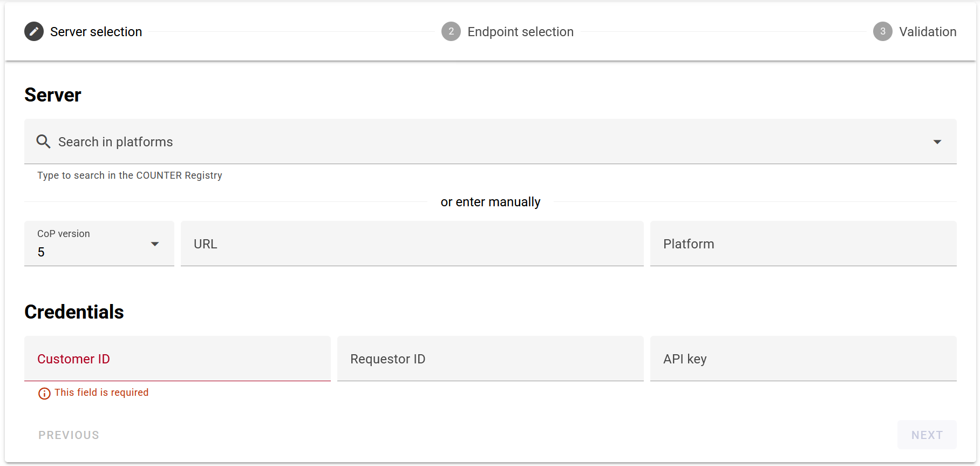Click the required-field error info icon
The width and height of the screenshot is (980, 466).
(44, 394)
